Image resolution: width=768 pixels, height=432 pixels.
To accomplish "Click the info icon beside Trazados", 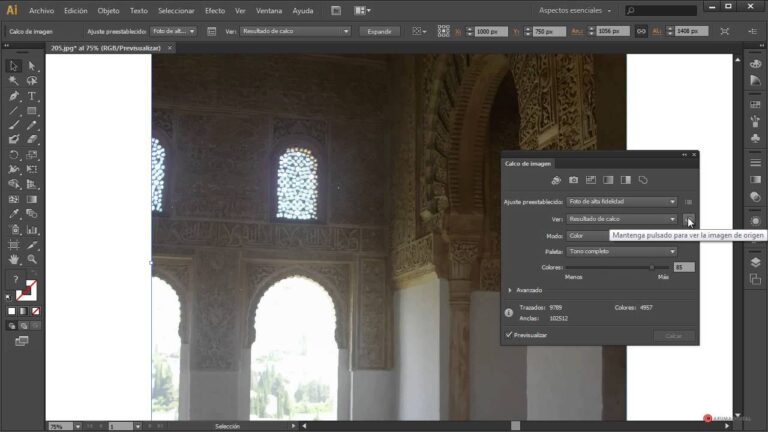I will pos(509,312).
